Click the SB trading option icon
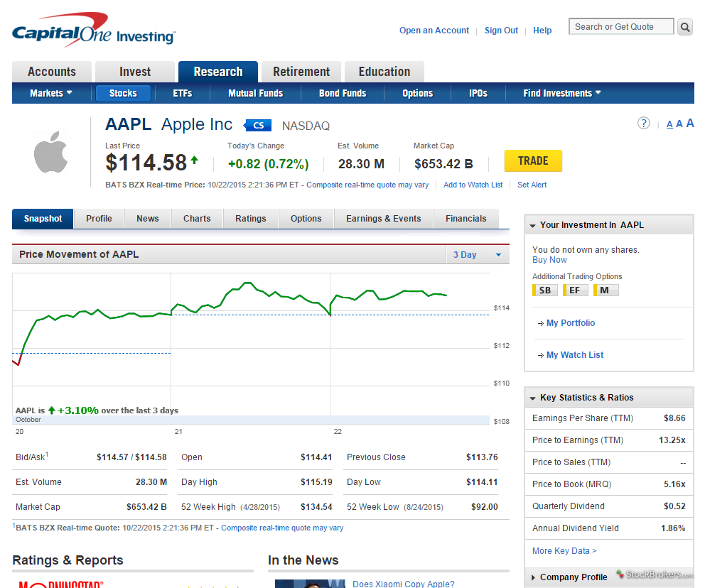 point(544,290)
